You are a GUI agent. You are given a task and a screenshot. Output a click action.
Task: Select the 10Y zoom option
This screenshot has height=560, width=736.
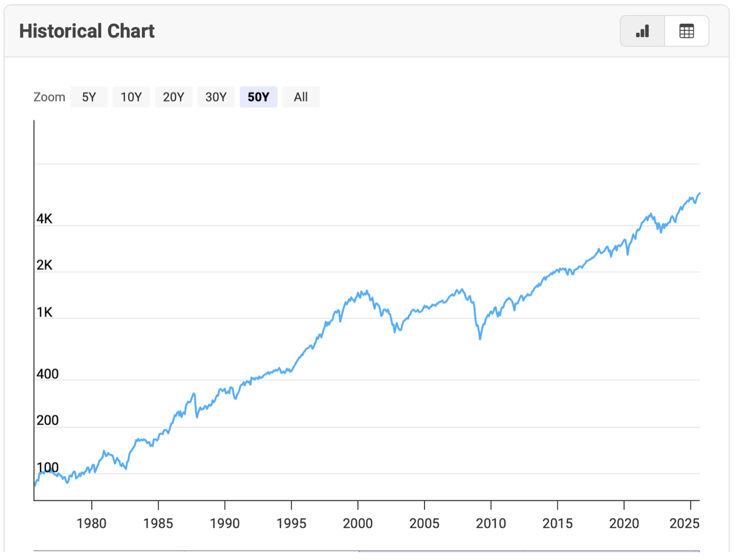(x=131, y=97)
